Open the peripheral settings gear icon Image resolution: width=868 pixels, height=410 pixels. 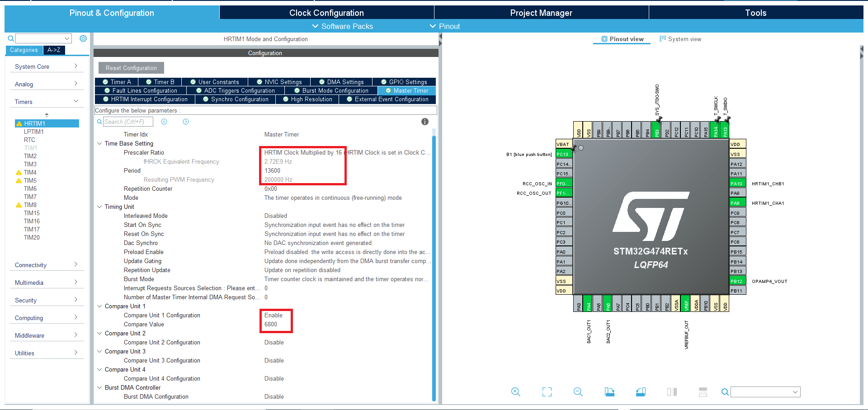coord(83,38)
